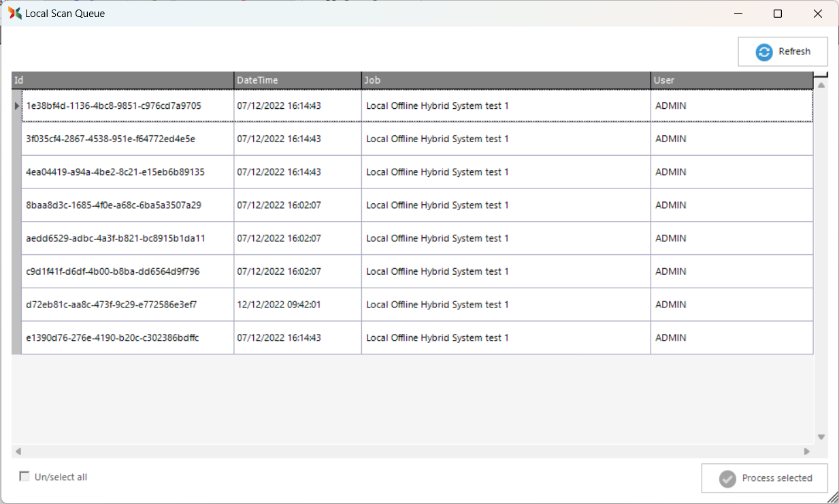
Task: Click the current row arrow indicator
Action: (17, 106)
